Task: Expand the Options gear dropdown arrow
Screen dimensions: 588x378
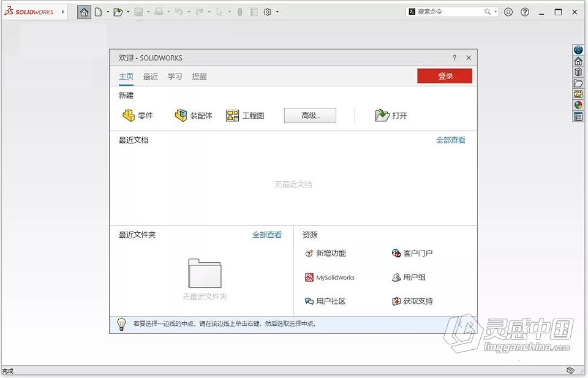Action: 277,12
